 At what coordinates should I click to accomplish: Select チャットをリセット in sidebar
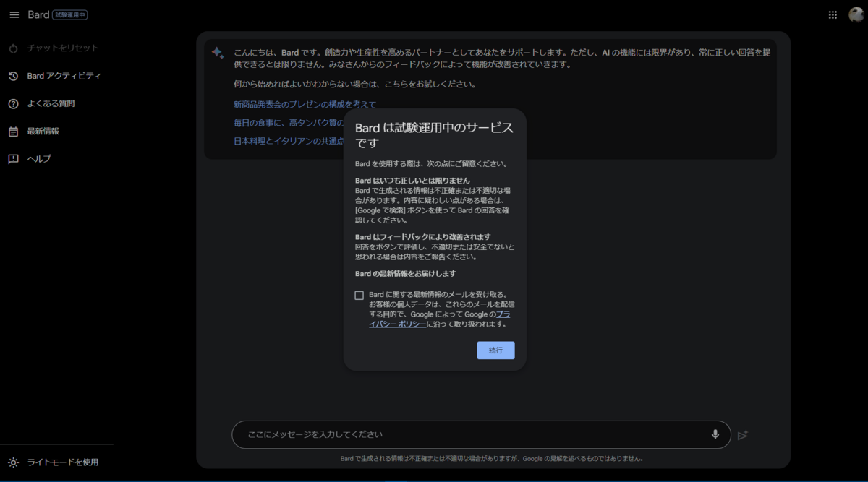[x=63, y=48]
